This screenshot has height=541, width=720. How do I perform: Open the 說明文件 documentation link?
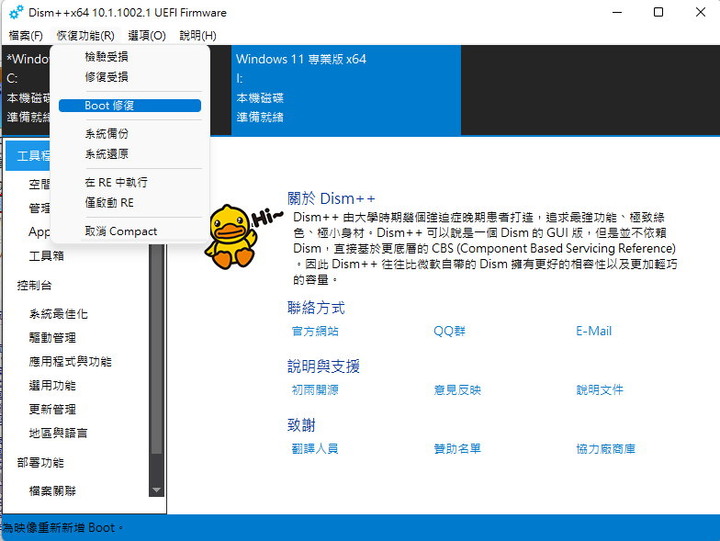click(x=600, y=390)
